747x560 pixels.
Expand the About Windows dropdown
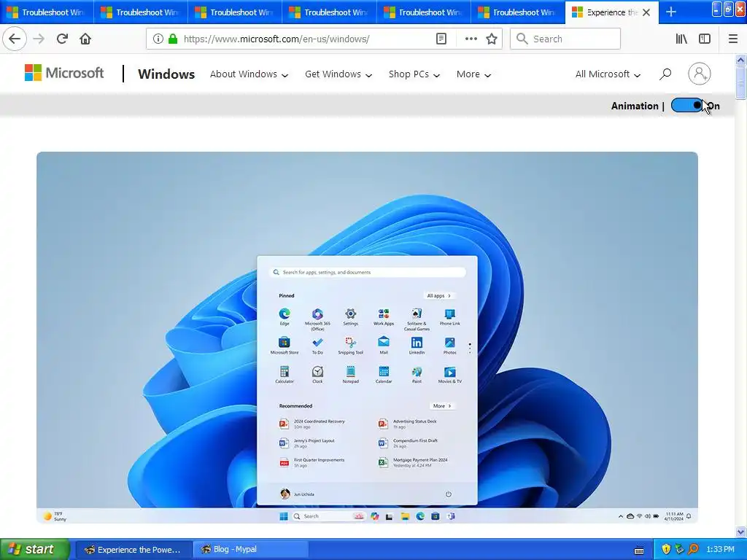coord(249,74)
